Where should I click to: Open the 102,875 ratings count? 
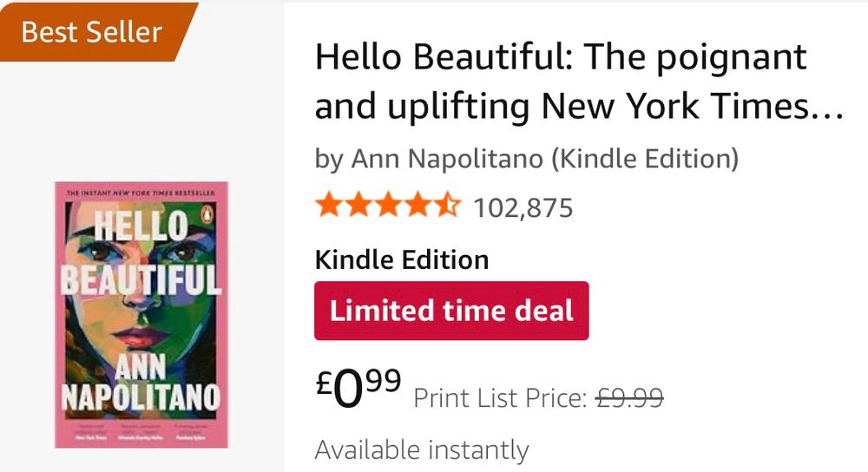(523, 208)
